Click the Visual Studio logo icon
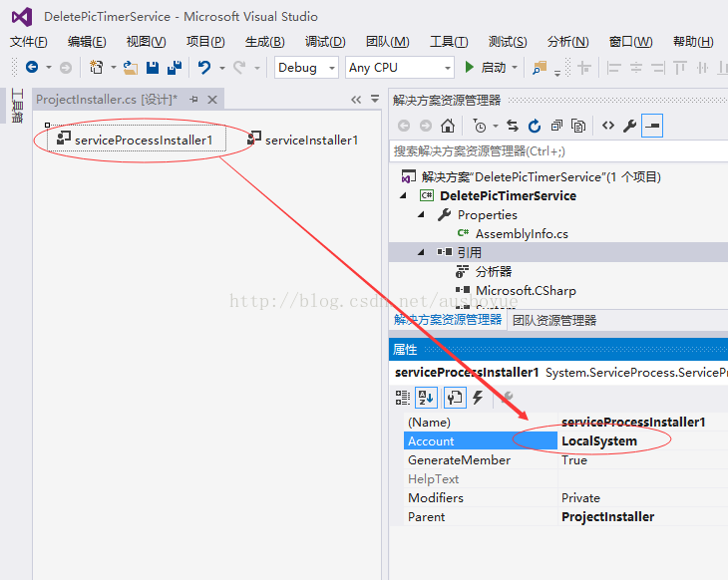This screenshot has height=580, width=728. click(22, 17)
